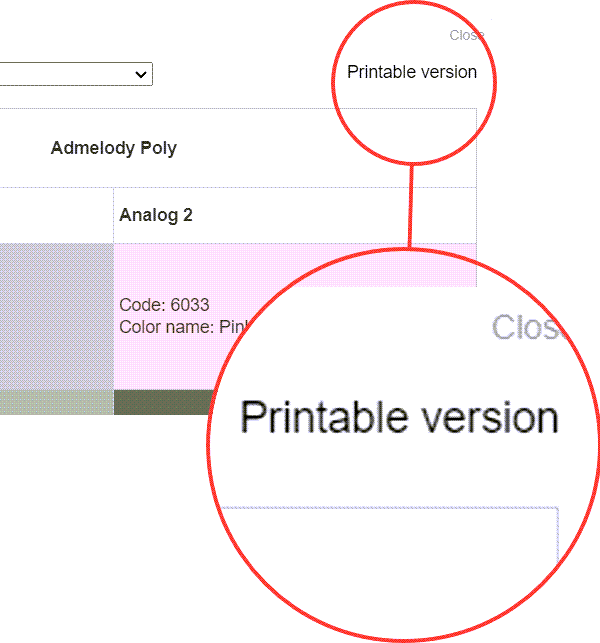Select the Analog 2 column header
The width and height of the screenshot is (600, 643).
[x=156, y=215]
